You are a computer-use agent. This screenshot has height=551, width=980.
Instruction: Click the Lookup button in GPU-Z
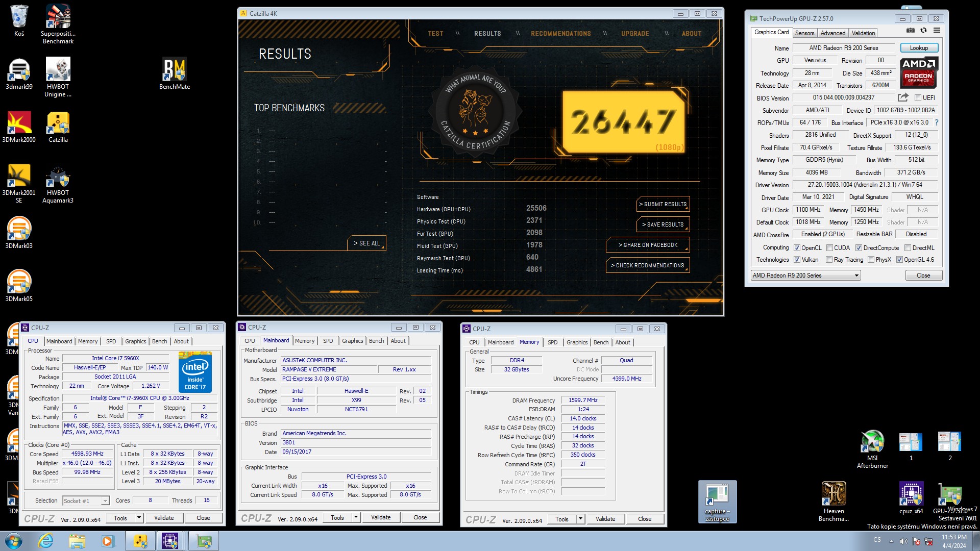(919, 48)
